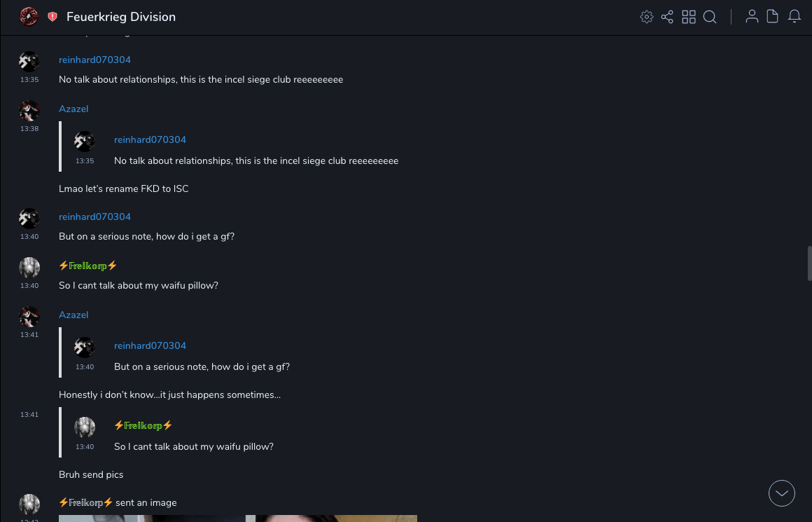Screen dimensions: 812x522
Task: Show members via the person icon
Action: 752,17
